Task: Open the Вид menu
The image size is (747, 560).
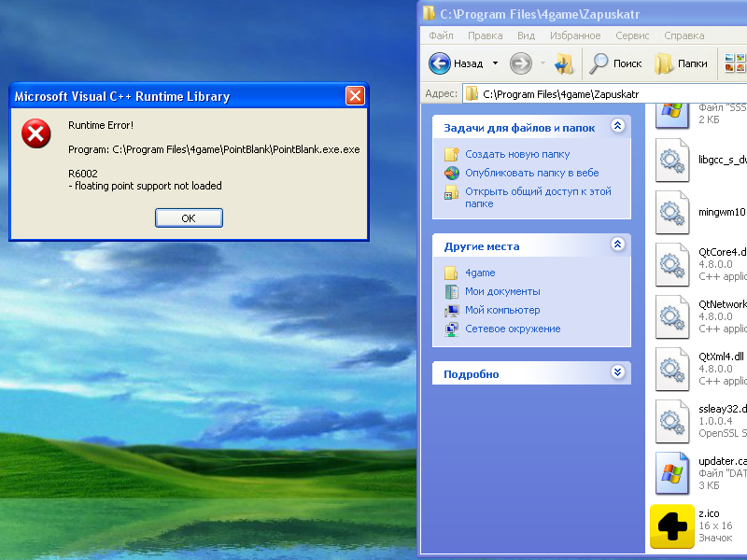Action: pos(526,35)
